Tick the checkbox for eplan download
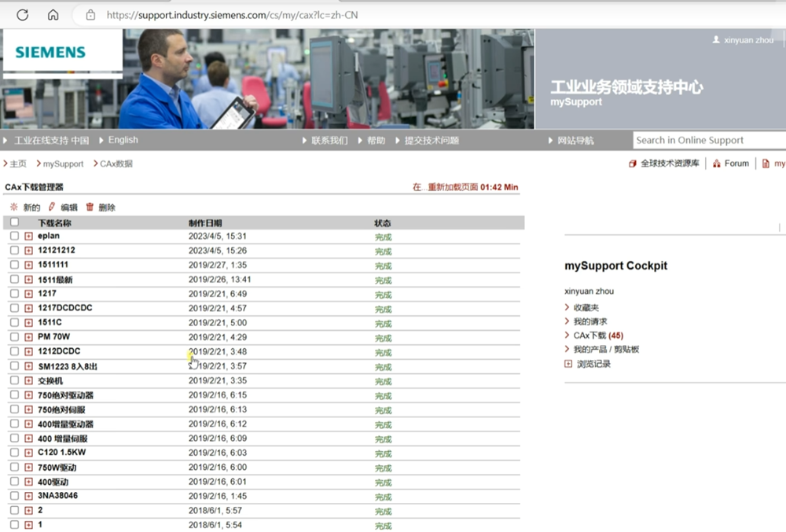 click(14, 236)
